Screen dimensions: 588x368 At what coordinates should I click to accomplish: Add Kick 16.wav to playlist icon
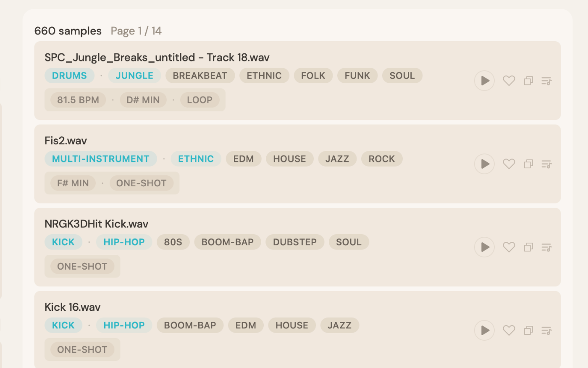pos(546,331)
